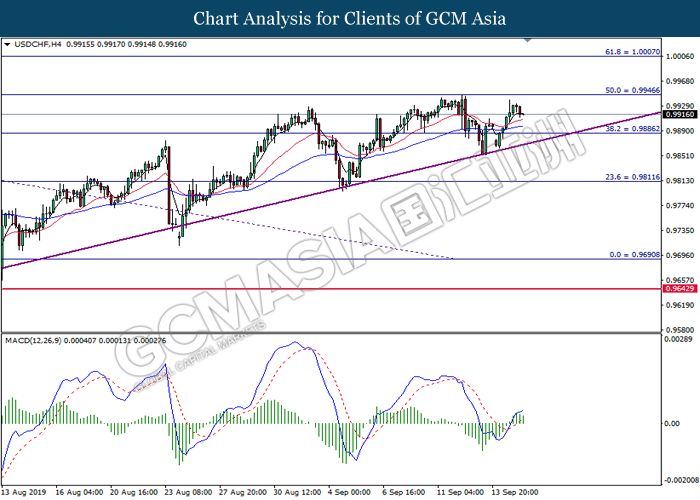Image resolution: width=700 pixels, height=500 pixels.
Task: Click the 0.98510 price scale value
Action: pyautogui.click(x=679, y=156)
